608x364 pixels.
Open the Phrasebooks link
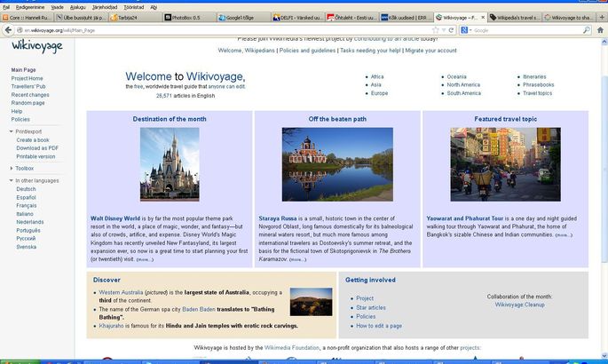538,84
